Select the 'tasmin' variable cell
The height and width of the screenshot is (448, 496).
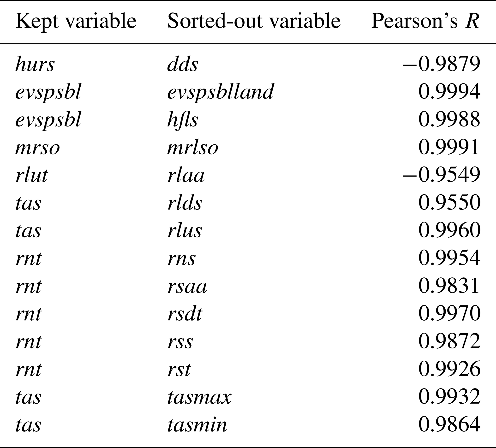[197, 425]
